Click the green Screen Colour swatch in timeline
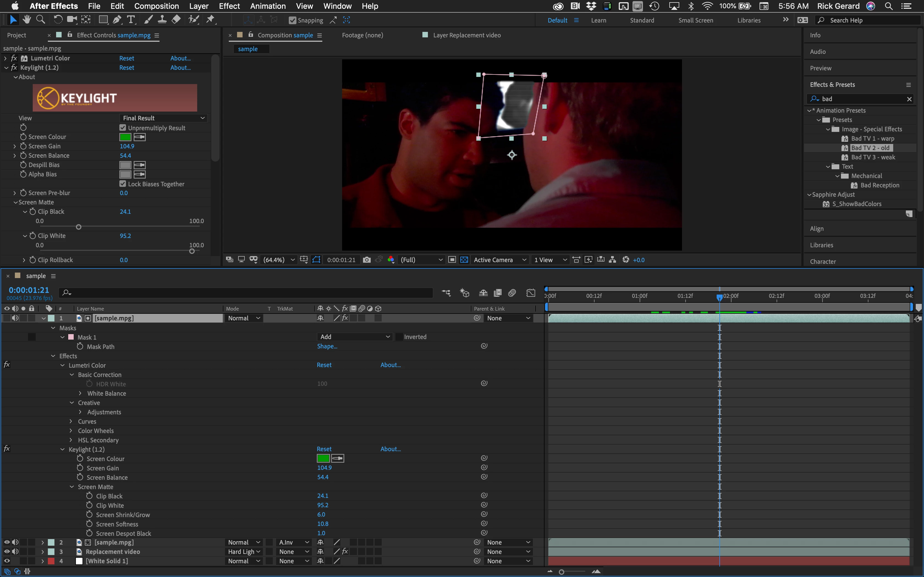This screenshot has width=924, height=577. pos(323,458)
